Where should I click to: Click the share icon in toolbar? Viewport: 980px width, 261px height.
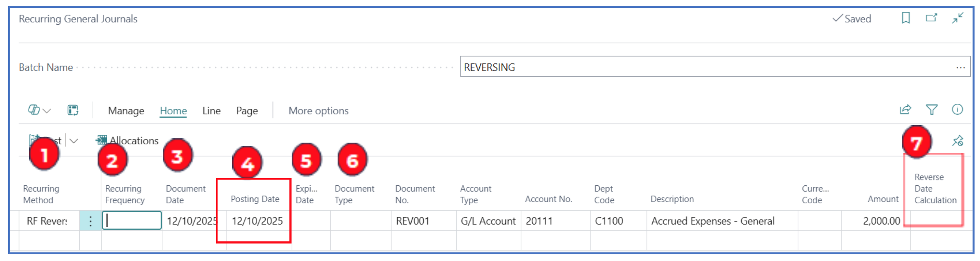(x=905, y=110)
